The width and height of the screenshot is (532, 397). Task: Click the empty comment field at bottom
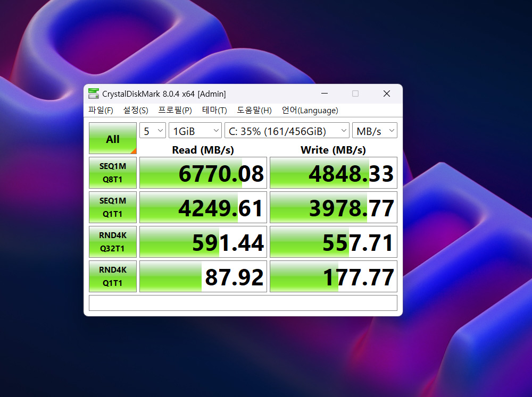[x=243, y=303]
